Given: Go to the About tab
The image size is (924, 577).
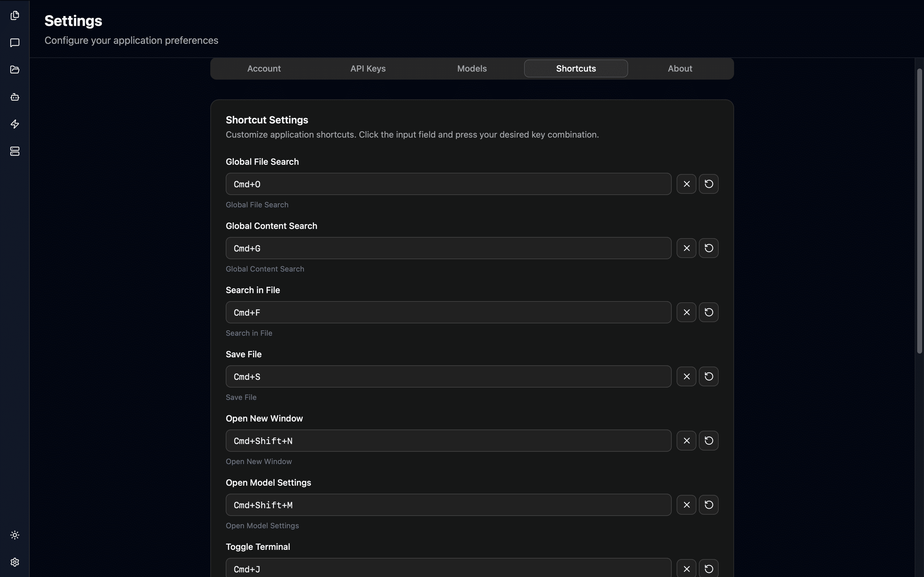Looking at the screenshot, I should (680, 69).
